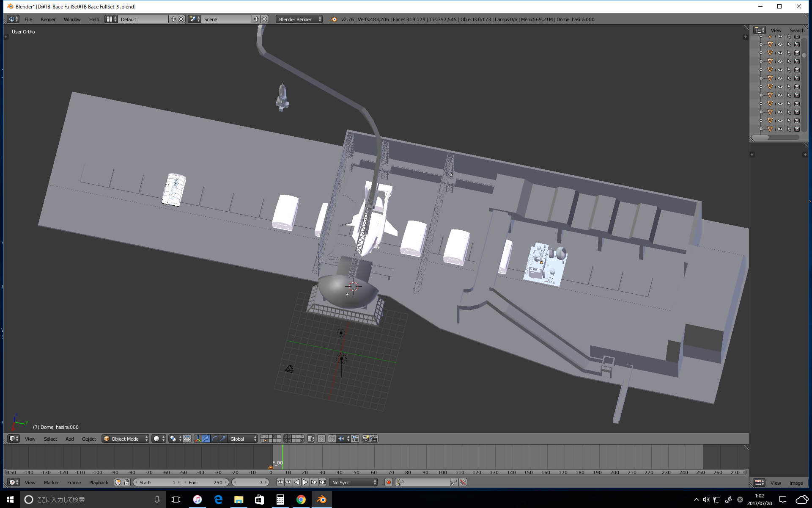The width and height of the screenshot is (812, 508).
Task: Open the Outliner editor type selector
Action: [760, 30]
